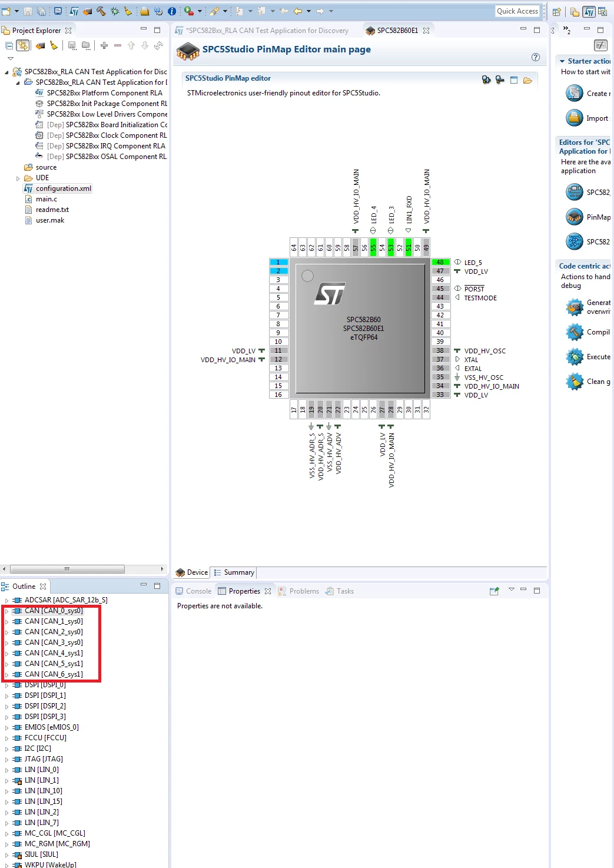Select green pin 51 LIN1_RXD on chip

(x=409, y=247)
